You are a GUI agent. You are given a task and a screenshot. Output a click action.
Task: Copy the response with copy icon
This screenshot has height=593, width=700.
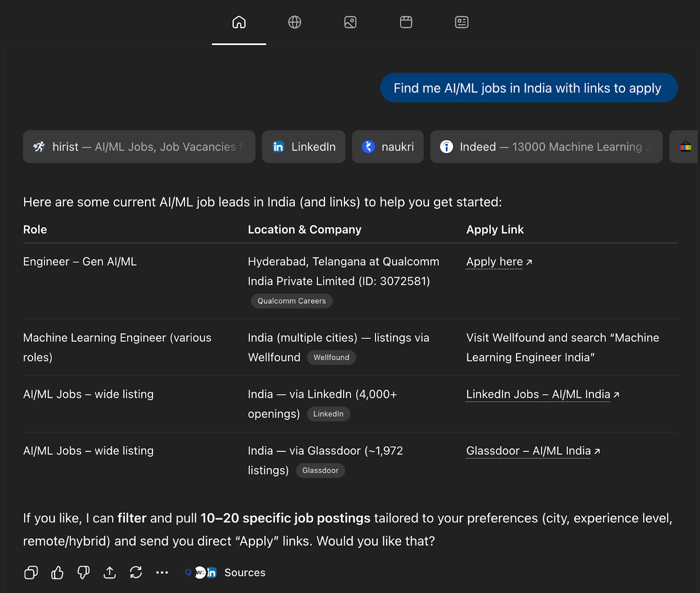[31, 572]
